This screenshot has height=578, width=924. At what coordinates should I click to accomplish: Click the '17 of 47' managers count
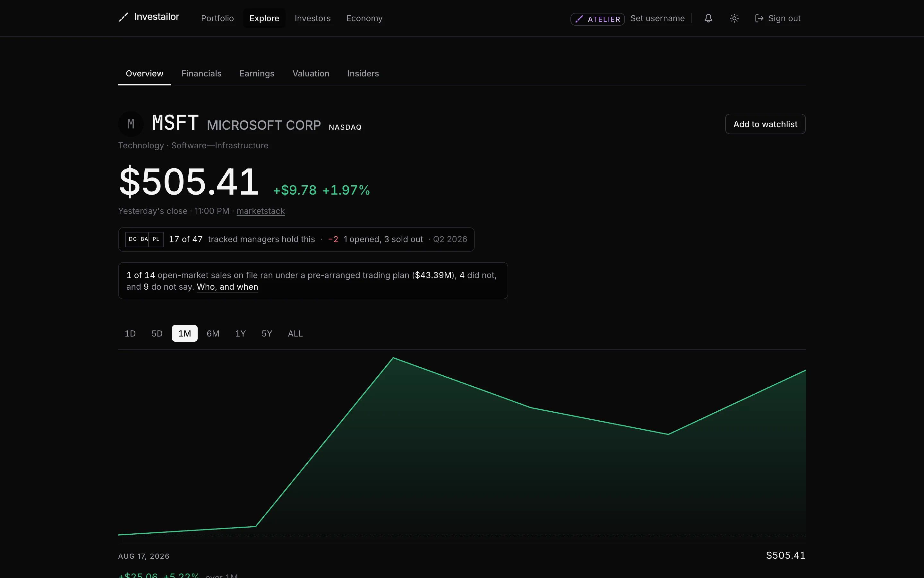coord(185,239)
